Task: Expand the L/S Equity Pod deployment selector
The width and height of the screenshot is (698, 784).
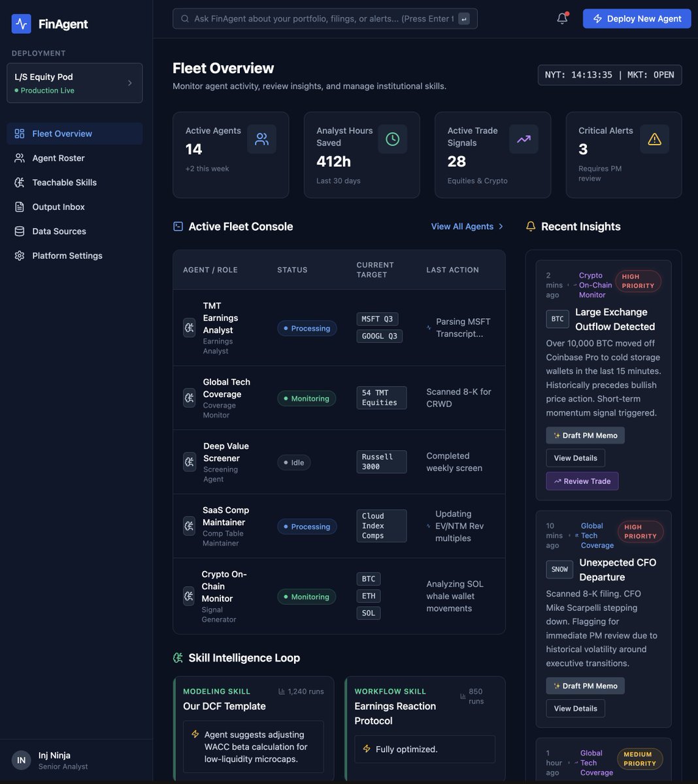Action: pyautogui.click(x=75, y=83)
